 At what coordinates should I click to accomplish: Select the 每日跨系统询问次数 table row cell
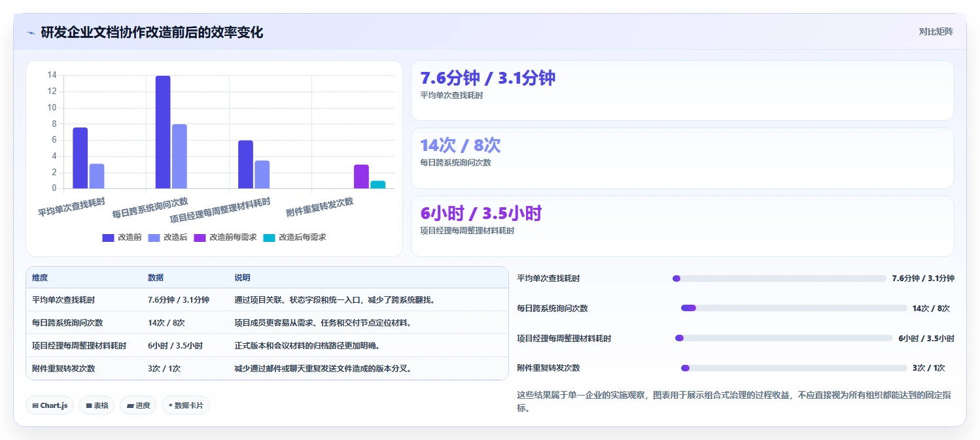click(67, 323)
